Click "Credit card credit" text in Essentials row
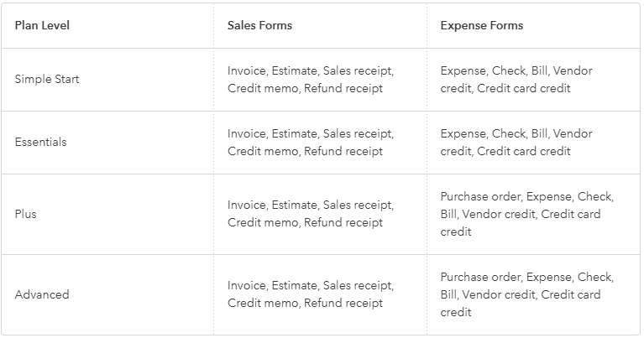Viewport: 644px width, 338px height. click(x=524, y=152)
